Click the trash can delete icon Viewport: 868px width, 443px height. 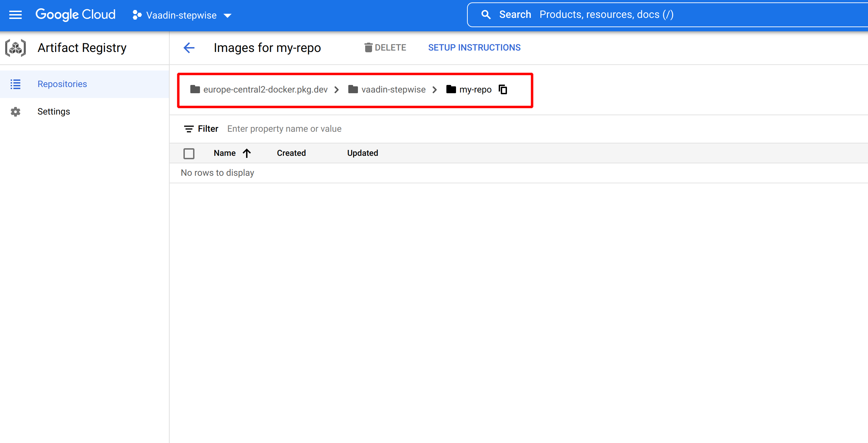coord(368,47)
